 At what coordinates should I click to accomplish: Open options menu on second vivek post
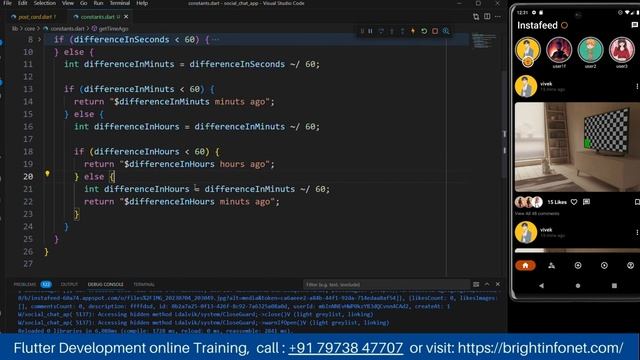point(637,232)
